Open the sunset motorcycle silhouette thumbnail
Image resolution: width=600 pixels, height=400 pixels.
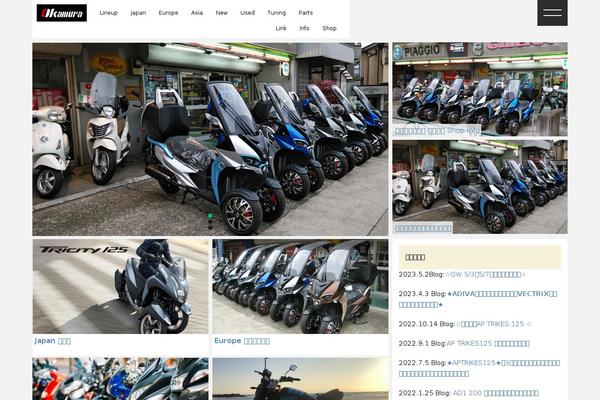(300, 379)
